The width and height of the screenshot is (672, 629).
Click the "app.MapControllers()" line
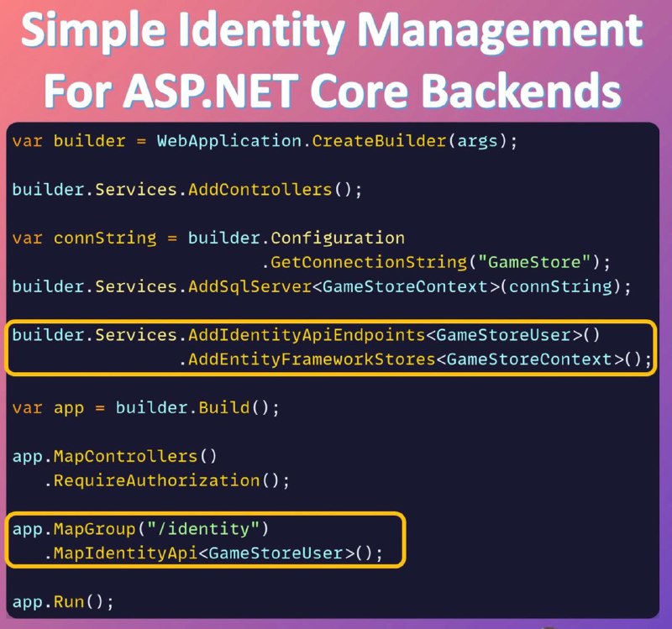click(115, 456)
